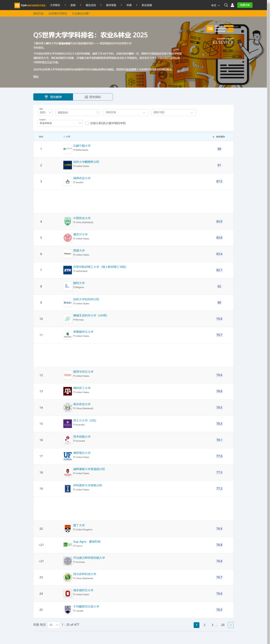The image size is (270, 644).
Task: Click the Ohio State University logo
Action: pyautogui.click(x=67, y=593)
